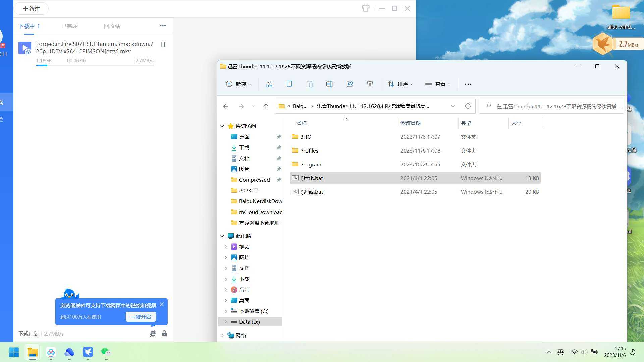Select Data (D:) drive
The image size is (644, 362).
[250, 322]
